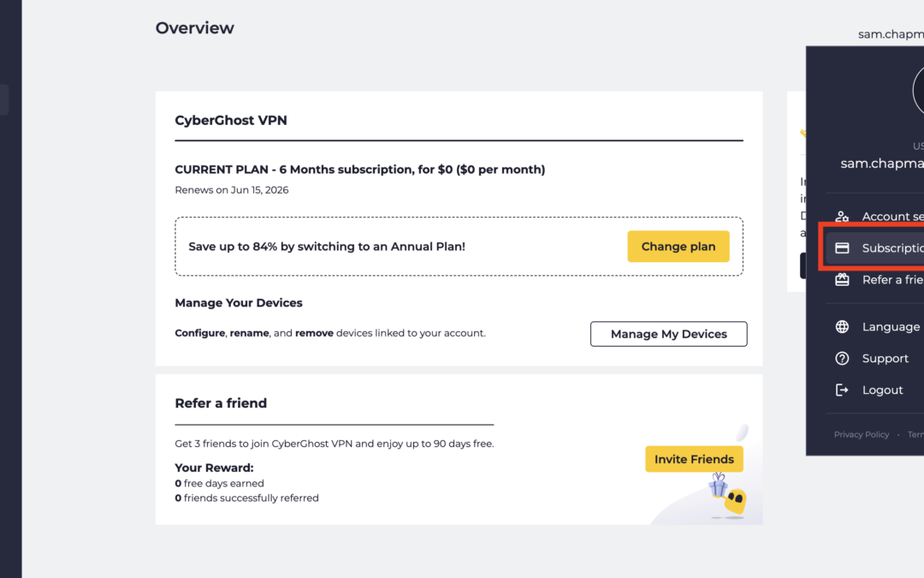Click the highlighted left sidebar item
Image resolution: width=924 pixels, height=578 pixels.
[4, 99]
